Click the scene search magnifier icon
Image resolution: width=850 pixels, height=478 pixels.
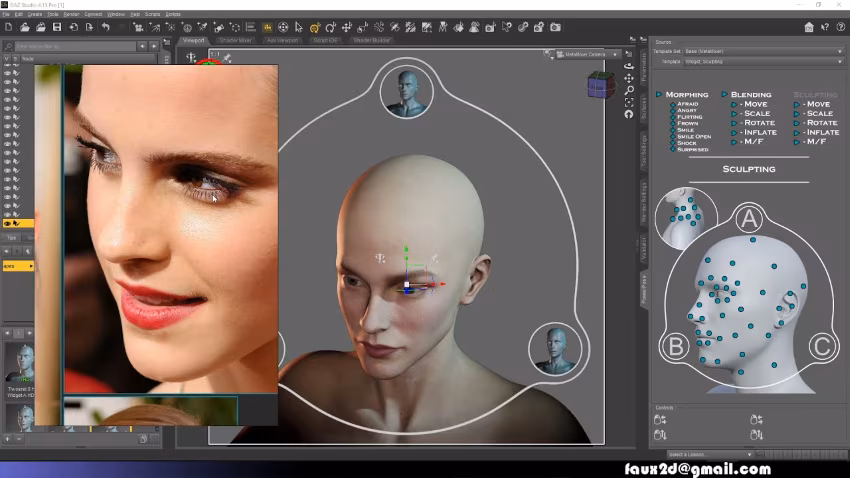tap(9, 46)
